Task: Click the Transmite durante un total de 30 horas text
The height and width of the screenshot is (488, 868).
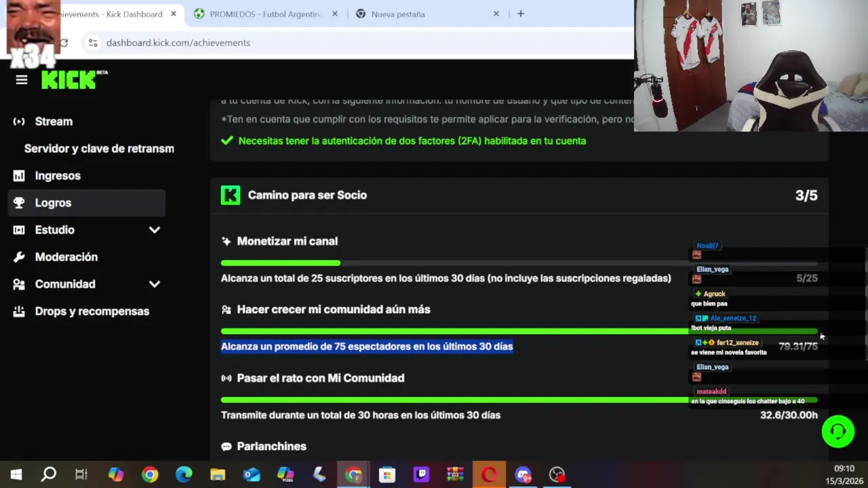Action: [361, 415]
